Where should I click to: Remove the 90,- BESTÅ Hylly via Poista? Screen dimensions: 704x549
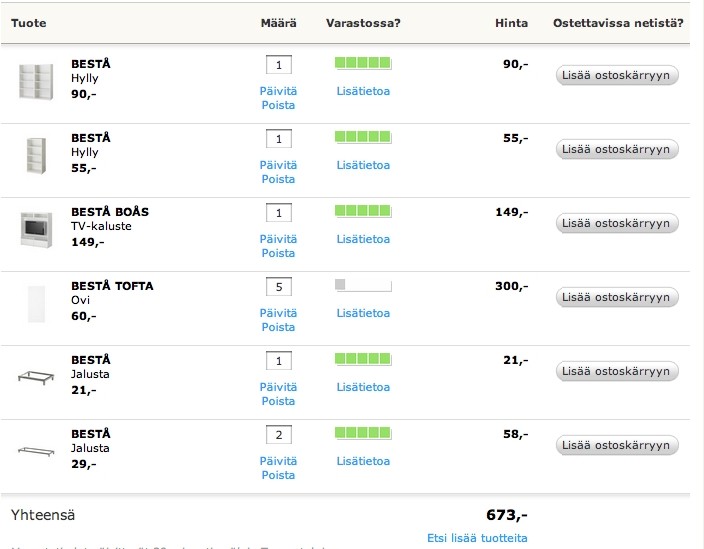(x=278, y=105)
